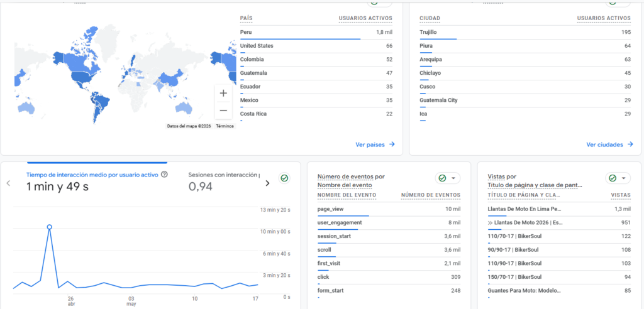Open the data quality dropdown in the events card
Screen dimensions: 644x309
tap(448, 178)
